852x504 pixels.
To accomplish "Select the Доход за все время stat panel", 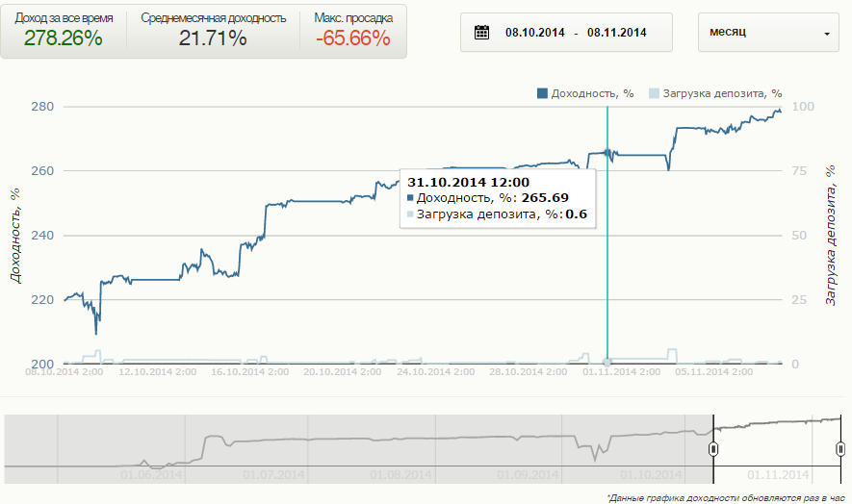I will [65, 30].
